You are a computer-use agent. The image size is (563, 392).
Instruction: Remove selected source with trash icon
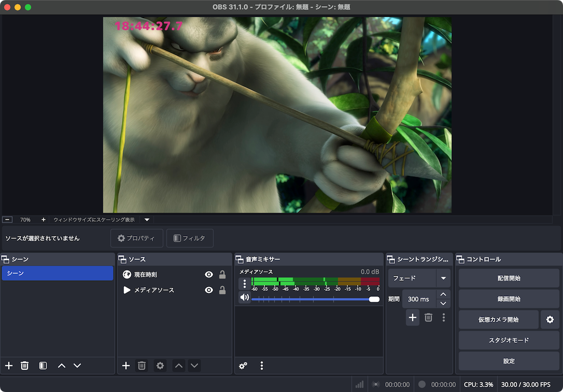142,366
